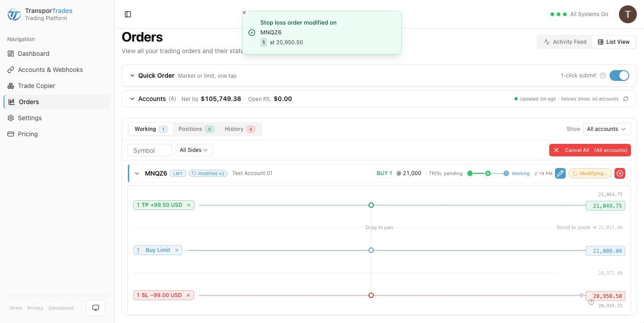Open the Terms link
Image resolution: width=644 pixels, height=323 pixels.
tap(16, 308)
